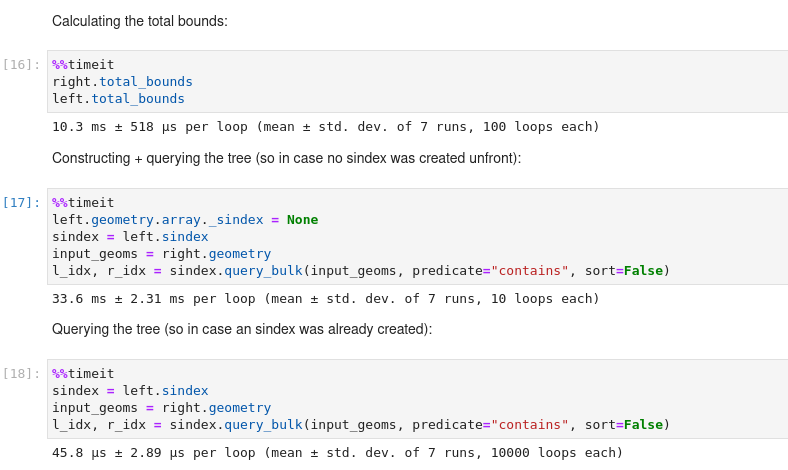Click 'Calculating the total bounds:' text
788x470 pixels.
[140, 21]
